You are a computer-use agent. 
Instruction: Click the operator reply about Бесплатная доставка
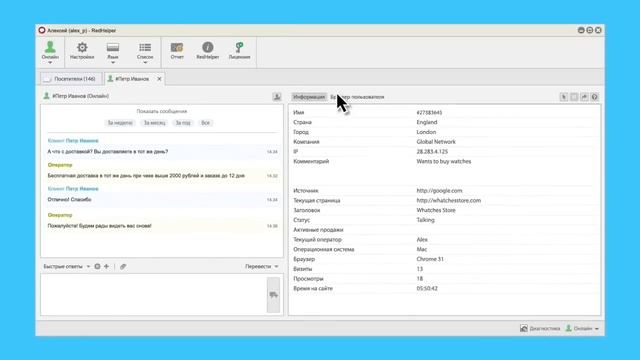pyautogui.click(x=146, y=176)
